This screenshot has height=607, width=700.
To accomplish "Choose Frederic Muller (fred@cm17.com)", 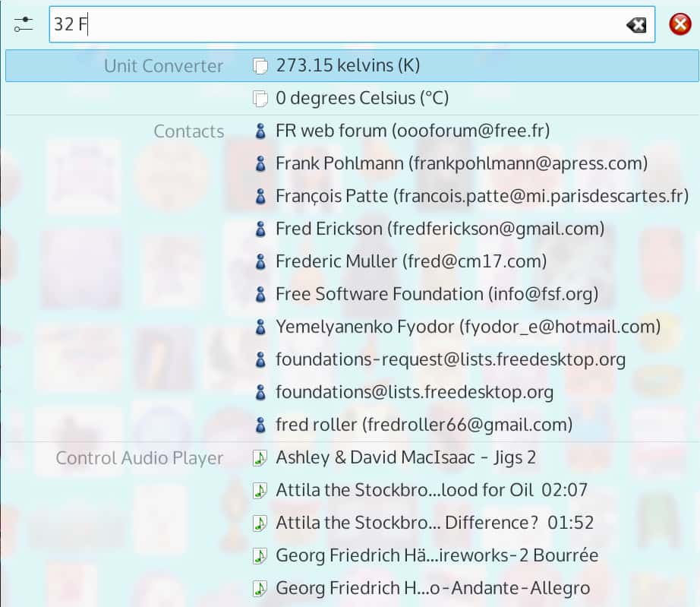I will (352, 261).
